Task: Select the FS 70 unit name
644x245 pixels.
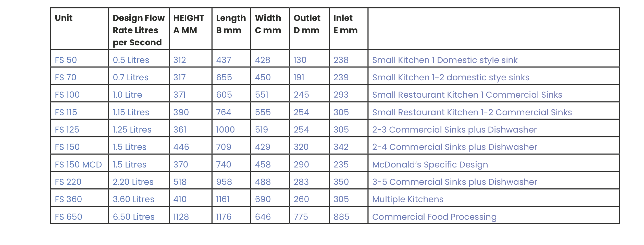Action: [x=66, y=77]
